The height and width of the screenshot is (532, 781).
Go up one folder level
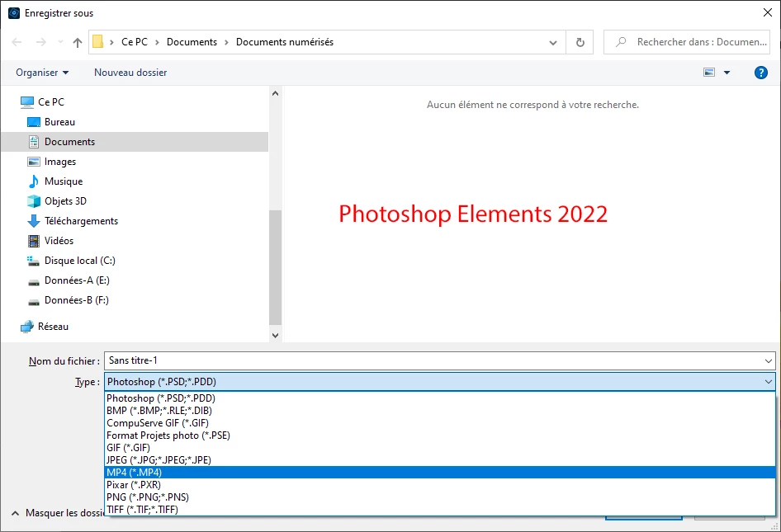point(78,42)
